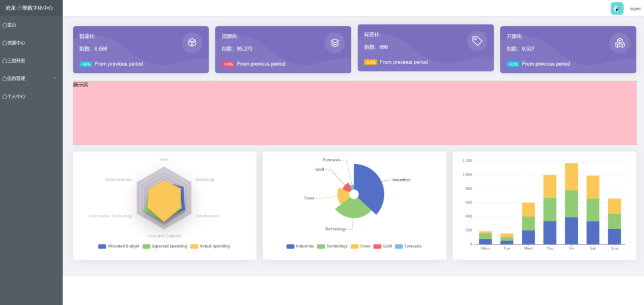644x305 pixels.
Task: Click the 指数: 95,270 value
Action: tap(237, 48)
